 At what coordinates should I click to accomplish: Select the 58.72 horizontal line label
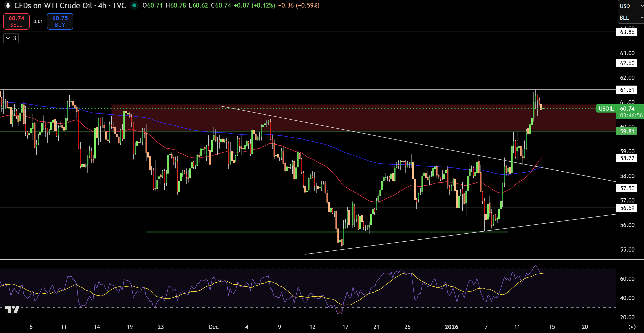point(627,158)
